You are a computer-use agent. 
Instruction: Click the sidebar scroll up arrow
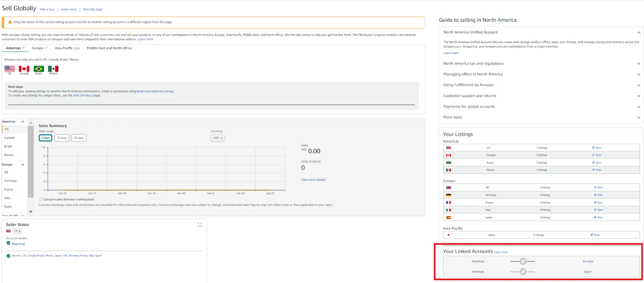pos(31,123)
